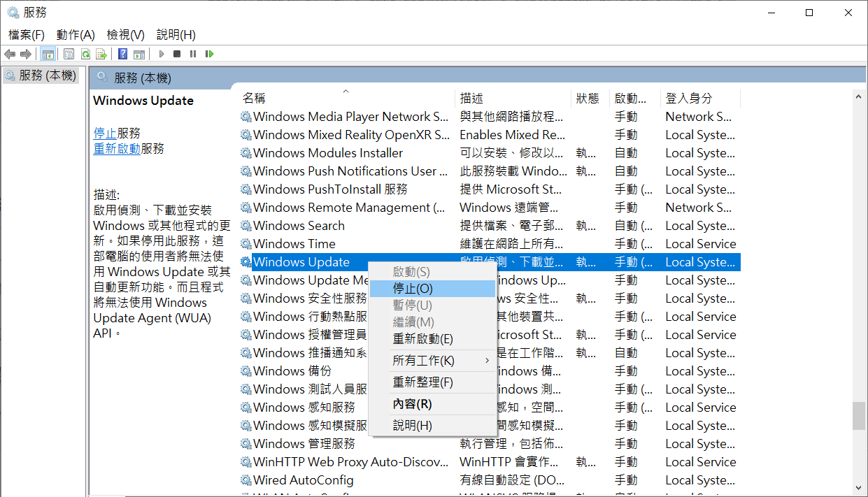The image size is (868, 497).
Task: Click the vertical scrollbar thumb in services list
Action: pos(858,416)
